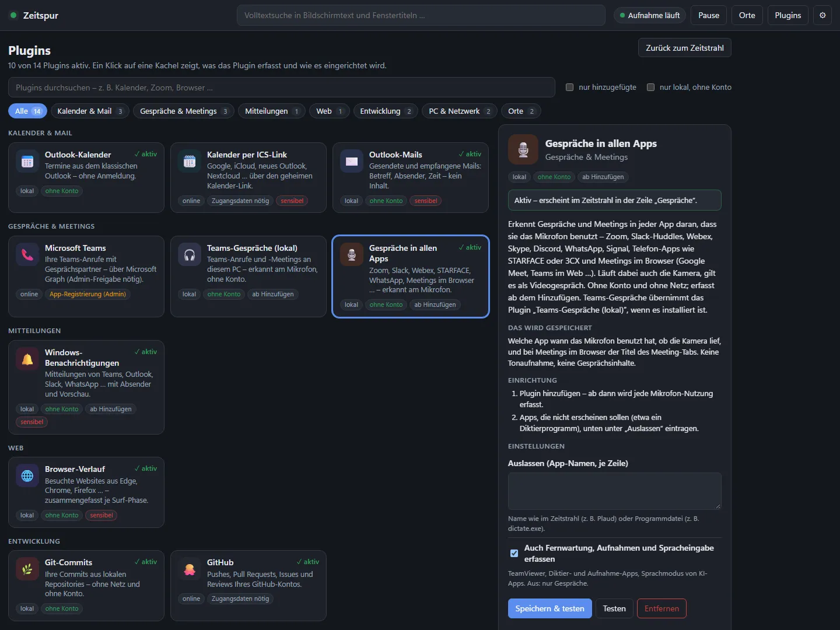Click the 'Testen' button
The width and height of the screenshot is (840, 630).
(614, 608)
